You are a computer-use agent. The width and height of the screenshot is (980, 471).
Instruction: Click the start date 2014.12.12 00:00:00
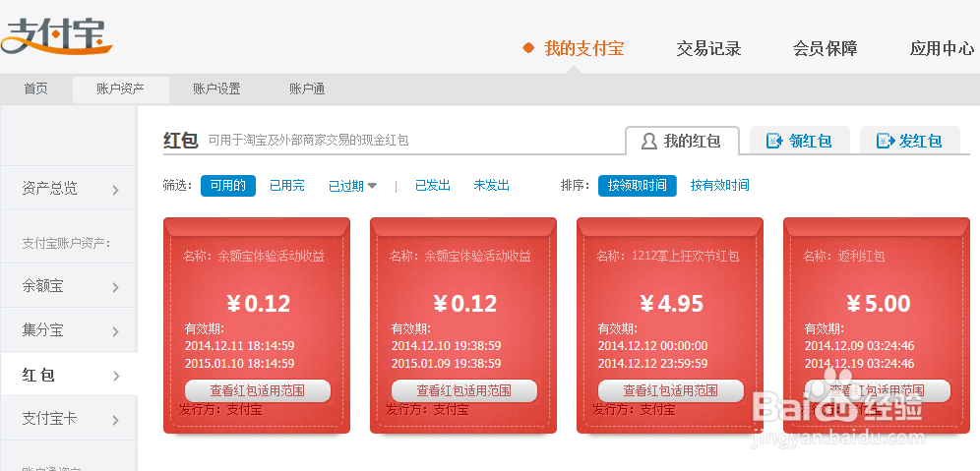tap(653, 346)
